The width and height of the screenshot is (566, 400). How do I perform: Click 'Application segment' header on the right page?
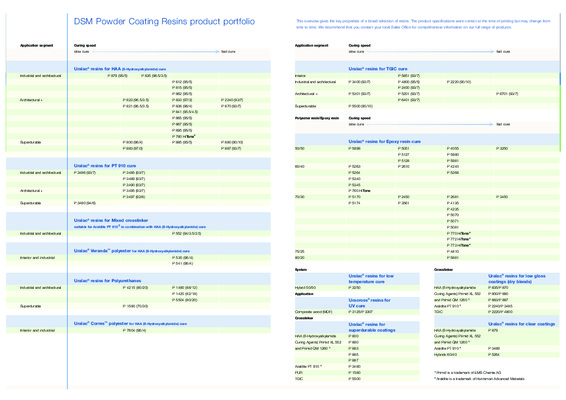click(x=312, y=45)
